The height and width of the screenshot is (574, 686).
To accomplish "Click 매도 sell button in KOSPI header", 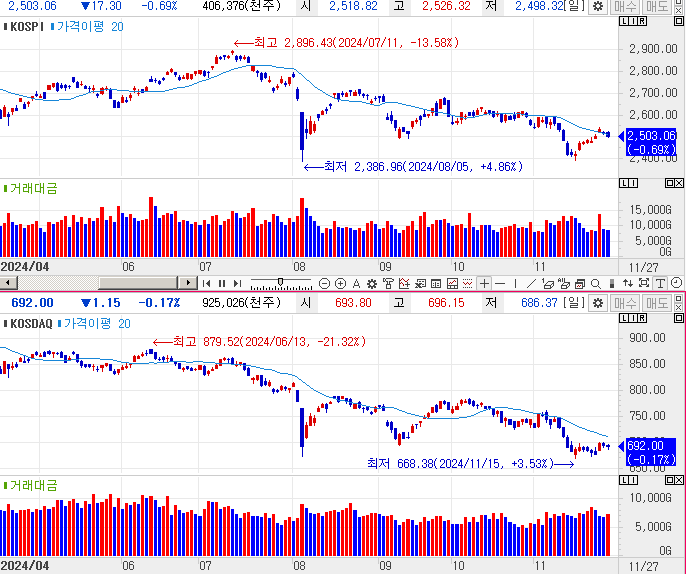I will 657,6.
